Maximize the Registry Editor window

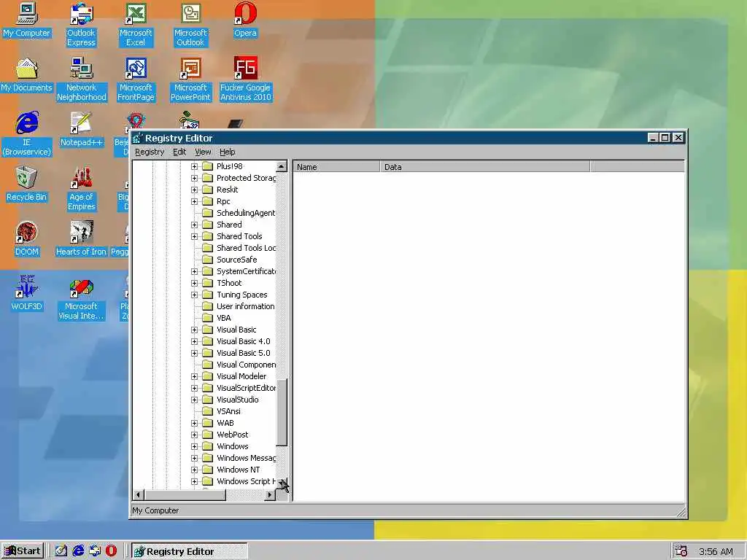(665, 138)
